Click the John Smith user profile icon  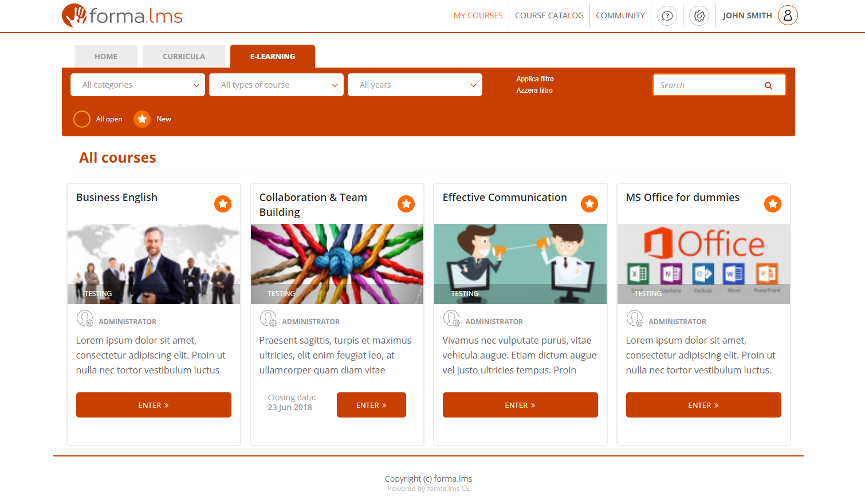(788, 15)
